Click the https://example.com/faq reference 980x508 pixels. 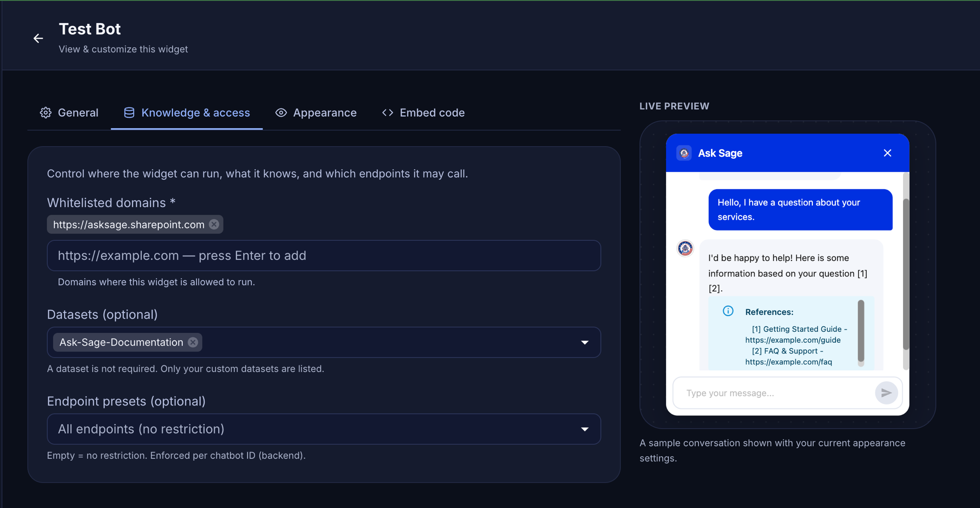[x=788, y=362]
